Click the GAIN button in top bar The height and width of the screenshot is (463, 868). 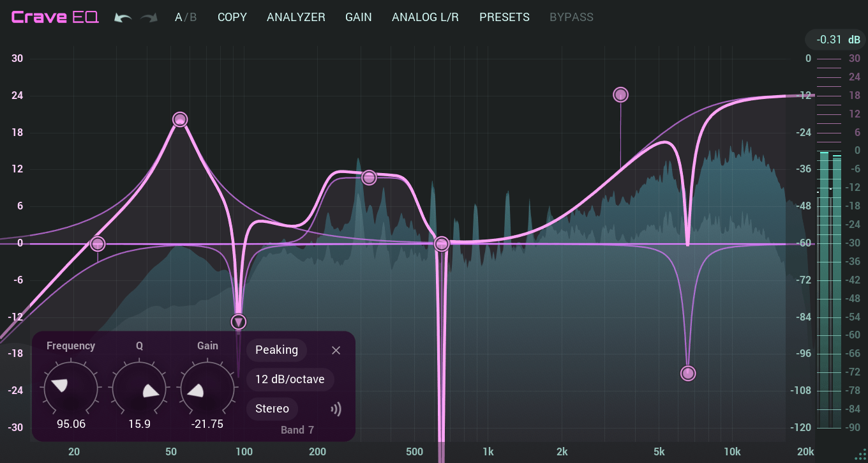point(358,17)
